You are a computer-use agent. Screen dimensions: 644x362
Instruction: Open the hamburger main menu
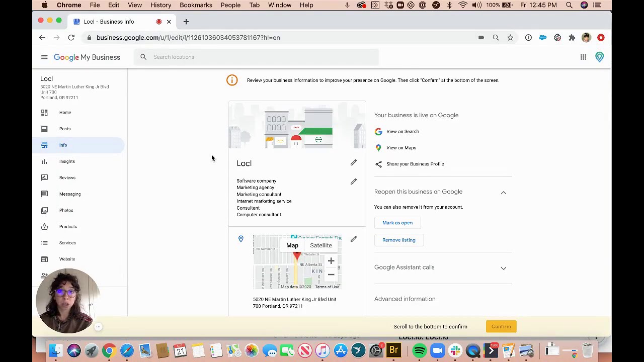coord(44,57)
